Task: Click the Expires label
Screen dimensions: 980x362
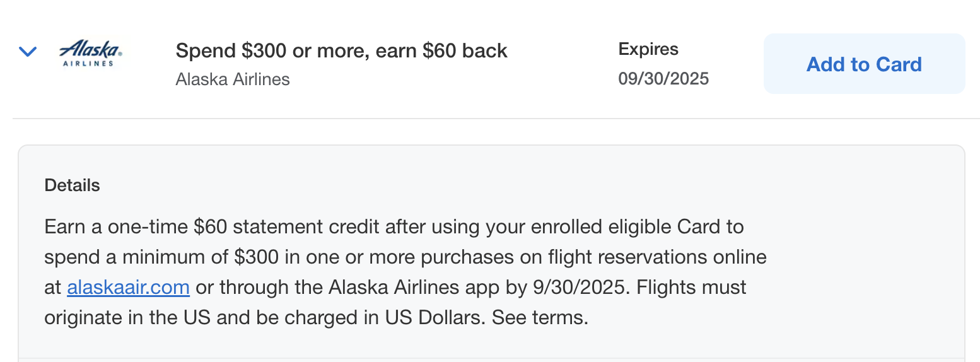Action: point(648,49)
